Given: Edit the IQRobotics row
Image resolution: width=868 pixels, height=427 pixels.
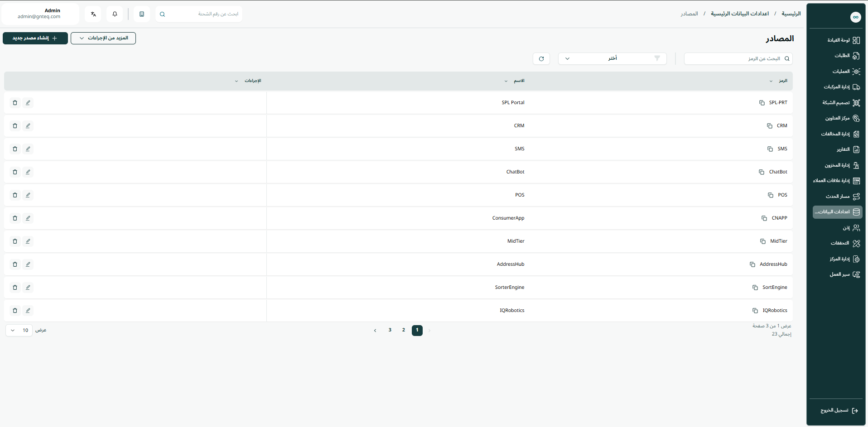Looking at the screenshot, I should coord(28,311).
